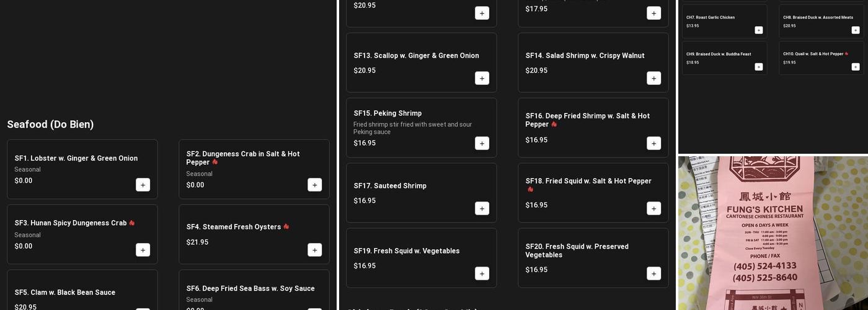
Task: Add SF16 Deep Fried Shrimp to cart
Action: [653, 143]
